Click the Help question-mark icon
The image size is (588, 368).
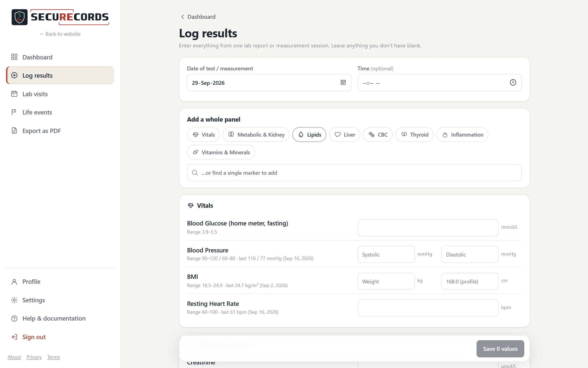coord(14,318)
